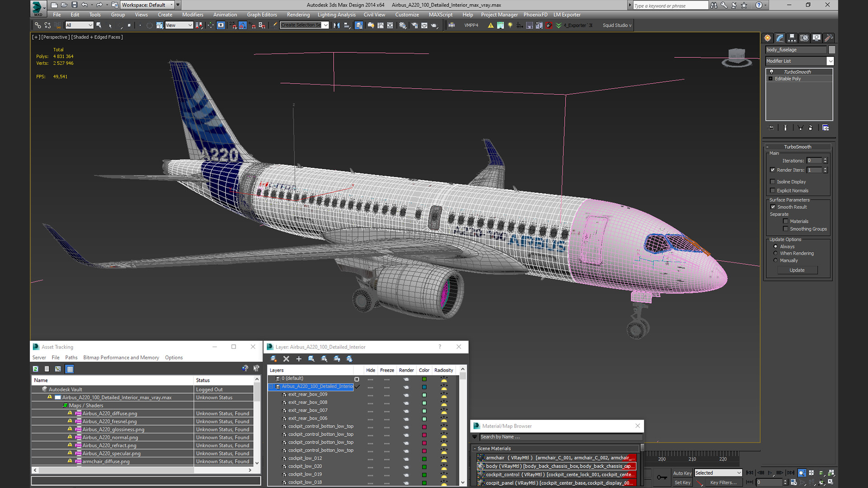
Task: Open the Modifier List dropdown
Action: (830, 61)
